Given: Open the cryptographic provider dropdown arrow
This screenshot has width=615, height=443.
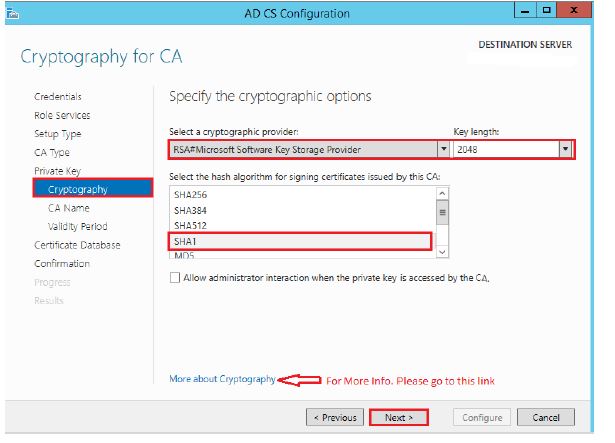Looking at the screenshot, I should point(444,149).
